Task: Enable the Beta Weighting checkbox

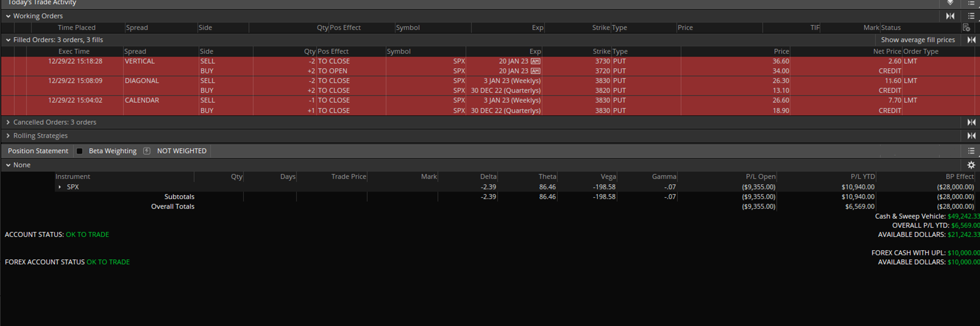Action: pos(80,151)
